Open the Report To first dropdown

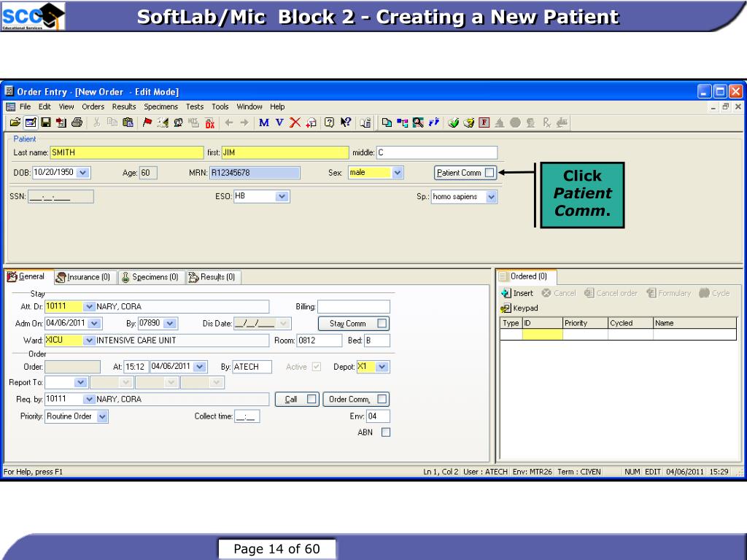click(x=80, y=382)
